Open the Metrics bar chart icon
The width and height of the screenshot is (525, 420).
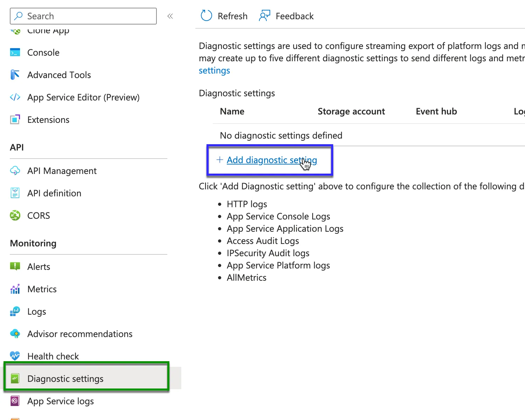coord(15,289)
